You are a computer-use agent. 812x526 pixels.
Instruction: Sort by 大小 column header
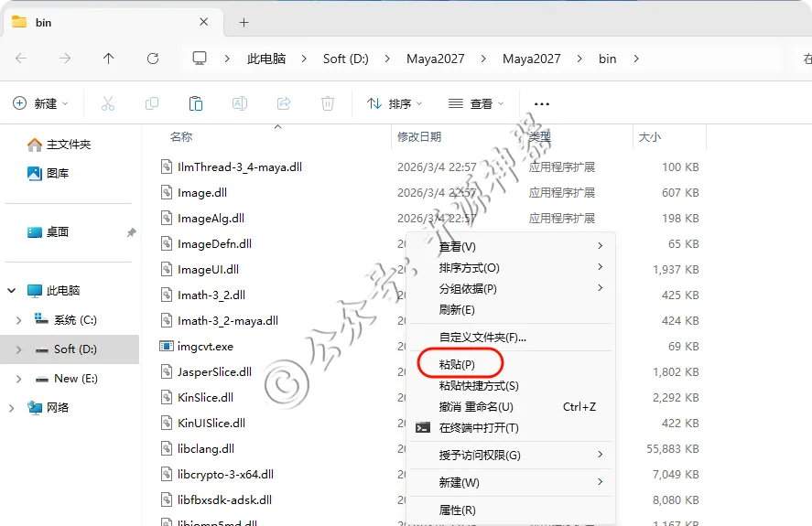click(x=650, y=137)
